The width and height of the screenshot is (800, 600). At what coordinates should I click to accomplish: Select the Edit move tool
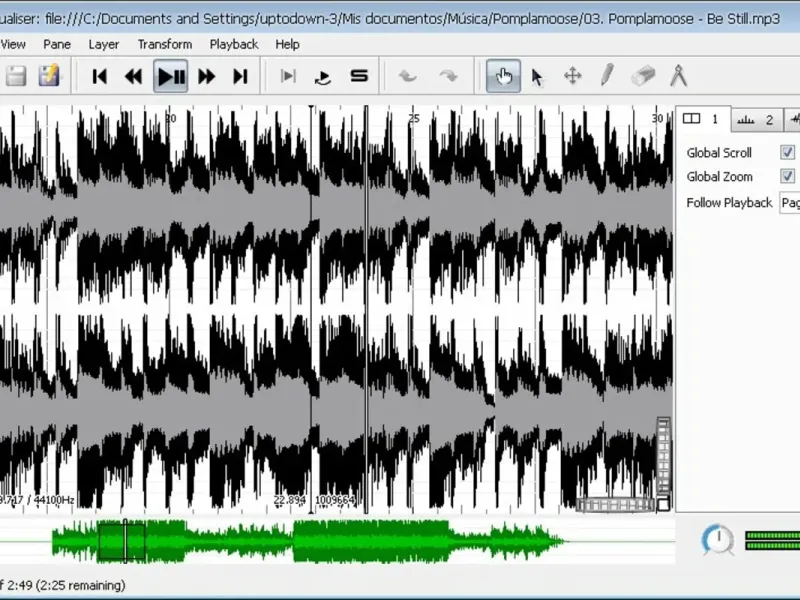(573, 77)
